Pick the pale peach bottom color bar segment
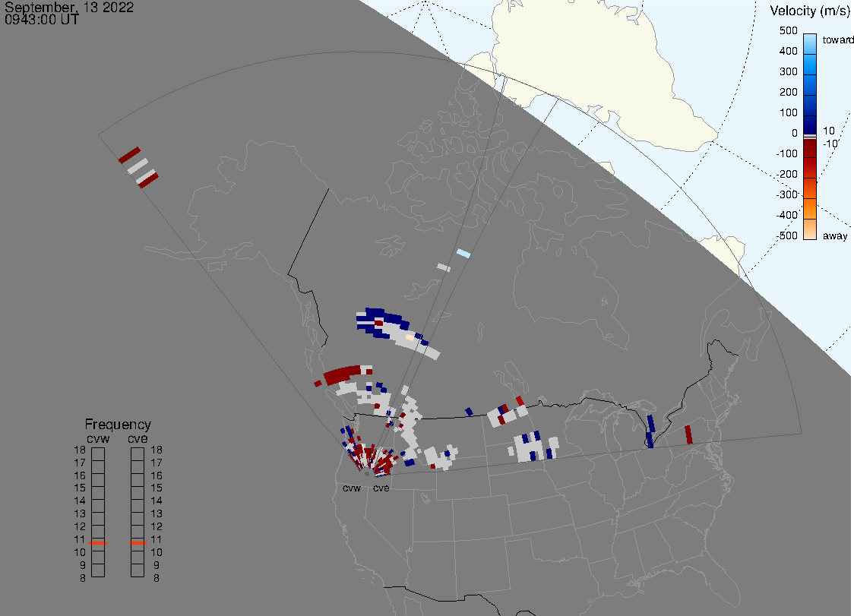 pyautogui.click(x=810, y=229)
